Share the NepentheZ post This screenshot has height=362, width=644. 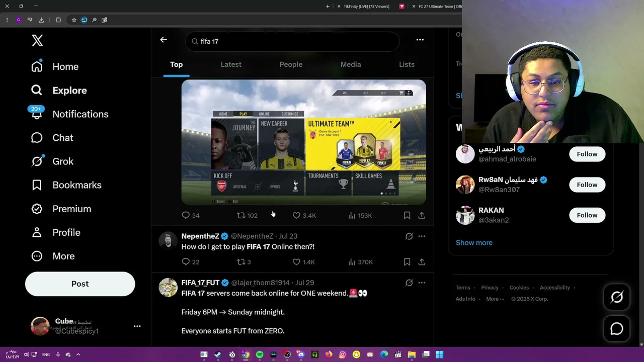(422, 261)
